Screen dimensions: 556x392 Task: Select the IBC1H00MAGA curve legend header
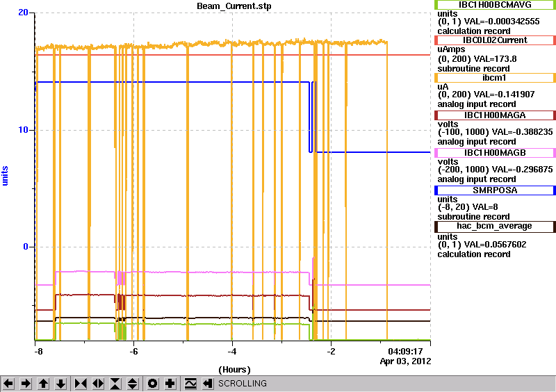point(495,115)
